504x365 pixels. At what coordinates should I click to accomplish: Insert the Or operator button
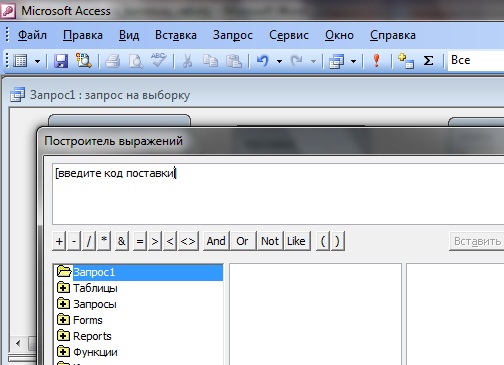coord(243,241)
